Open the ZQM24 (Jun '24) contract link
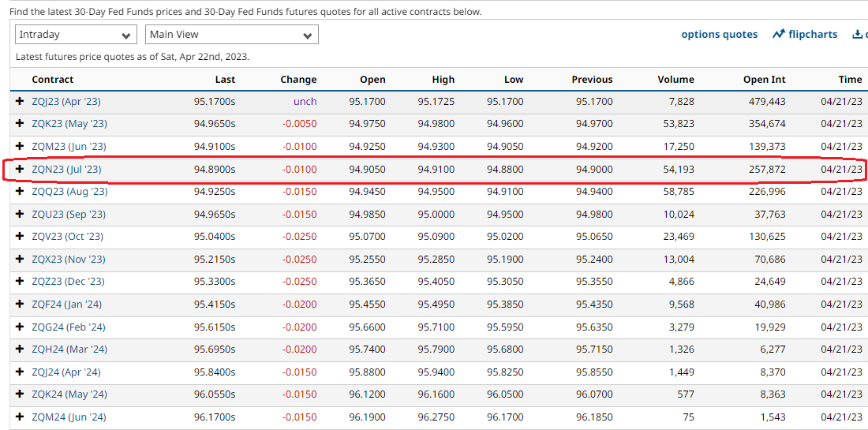 coord(69,417)
